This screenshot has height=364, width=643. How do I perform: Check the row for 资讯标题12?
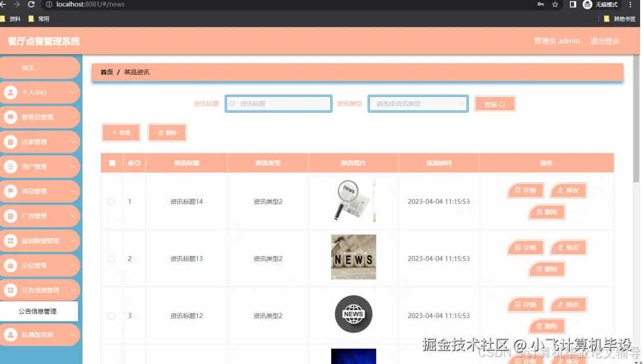pos(111,316)
